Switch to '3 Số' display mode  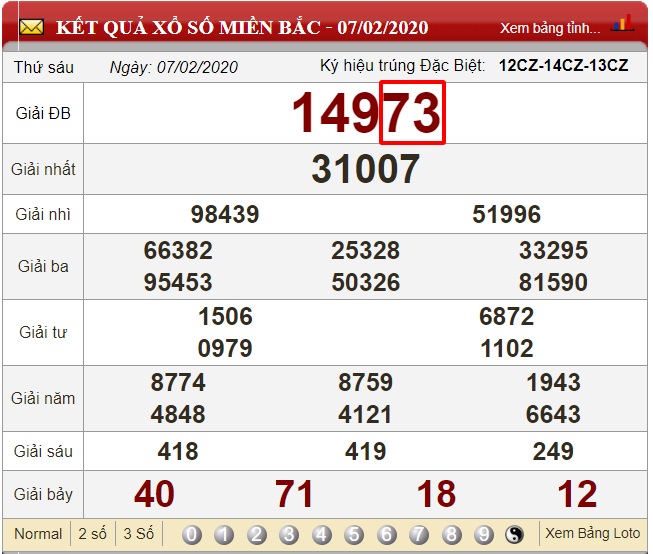pos(138,534)
